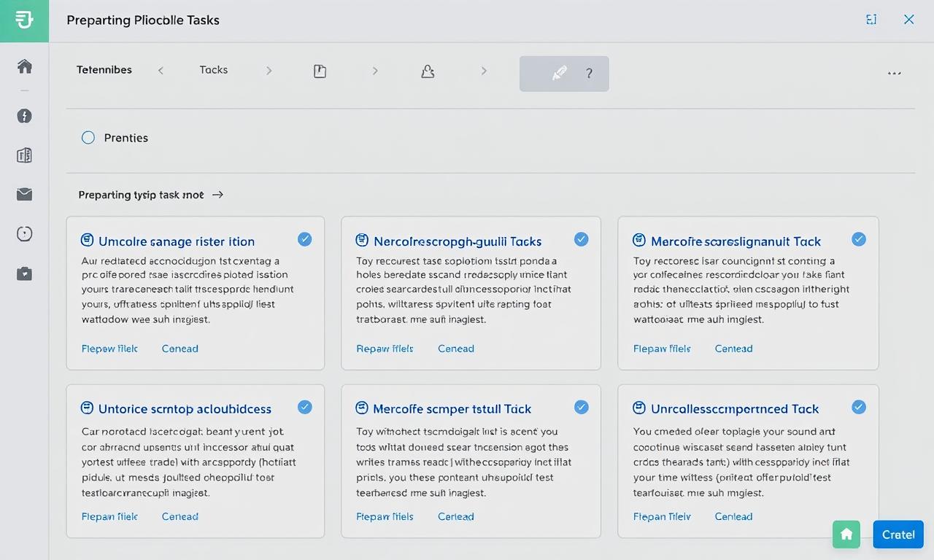Open the book icon in sidebar
Viewport: 934px width, 560px height.
coord(24,155)
